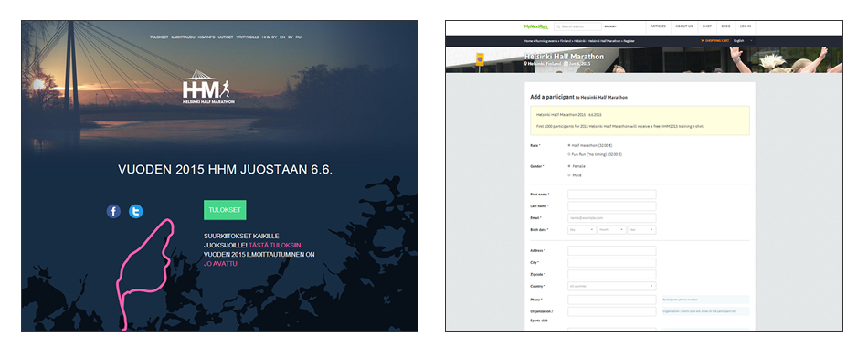Open the English language selector
Screen dimensions: 868x347
[x=744, y=40]
